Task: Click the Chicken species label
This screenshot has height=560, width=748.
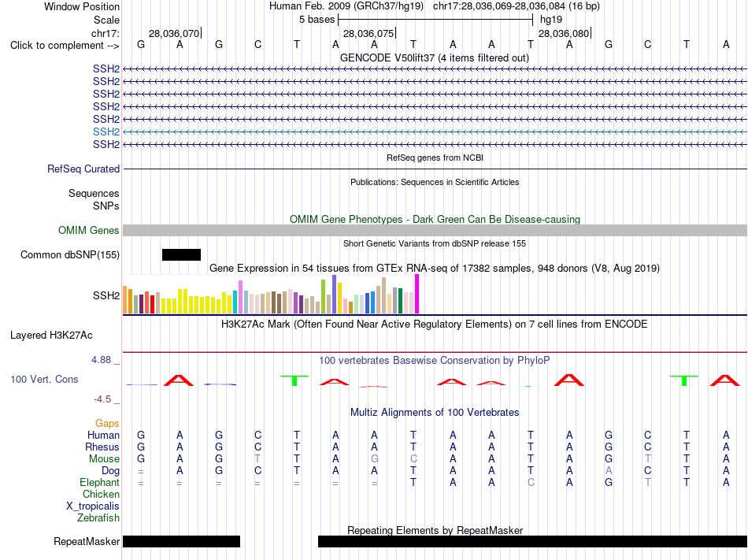Action: pyautogui.click(x=101, y=494)
